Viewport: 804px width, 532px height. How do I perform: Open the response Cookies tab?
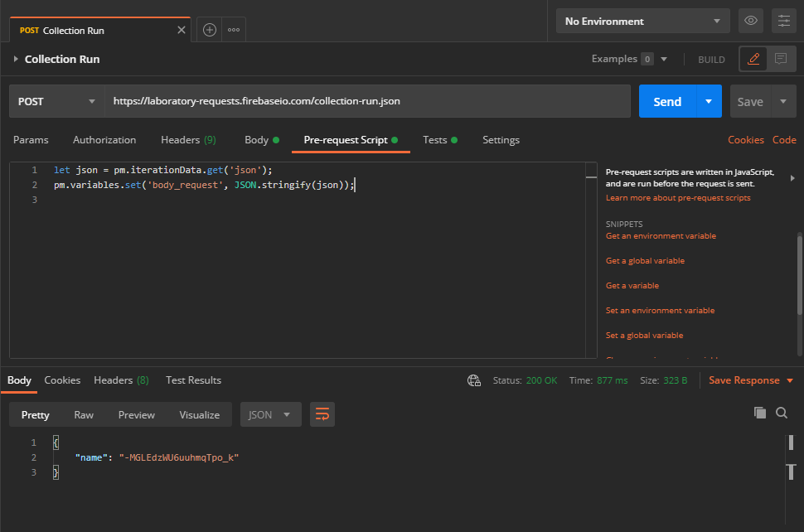[x=62, y=380]
